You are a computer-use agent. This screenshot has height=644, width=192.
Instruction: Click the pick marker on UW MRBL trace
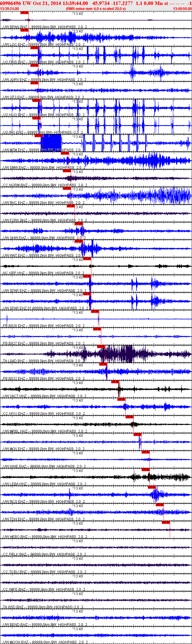tap(130, 417)
